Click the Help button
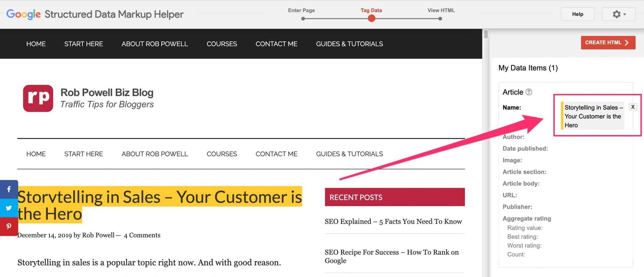 [577, 14]
